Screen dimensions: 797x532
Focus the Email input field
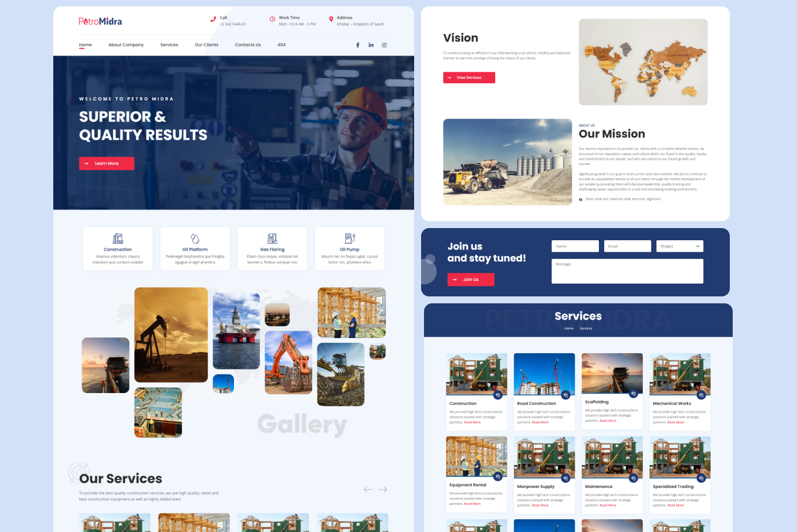tap(627, 246)
